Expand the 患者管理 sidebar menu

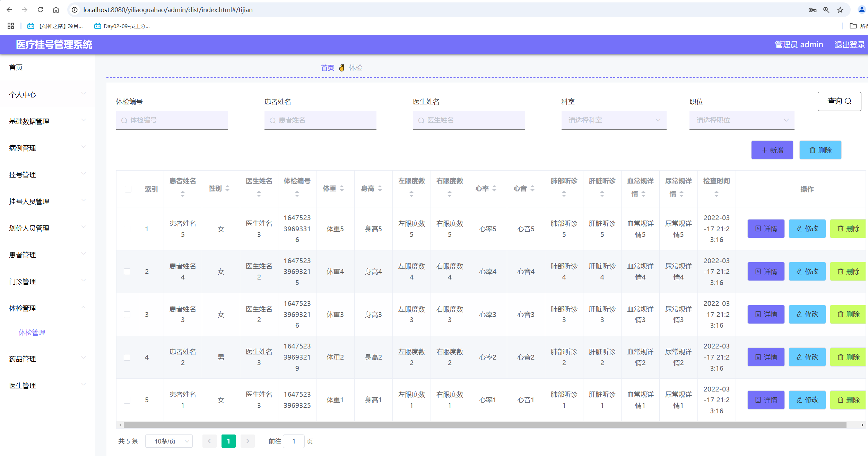(47, 255)
